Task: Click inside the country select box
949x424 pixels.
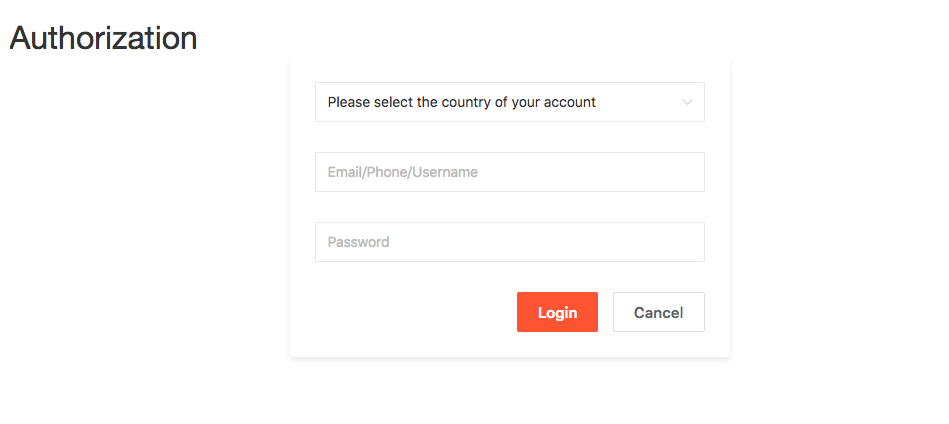Action: (509, 102)
